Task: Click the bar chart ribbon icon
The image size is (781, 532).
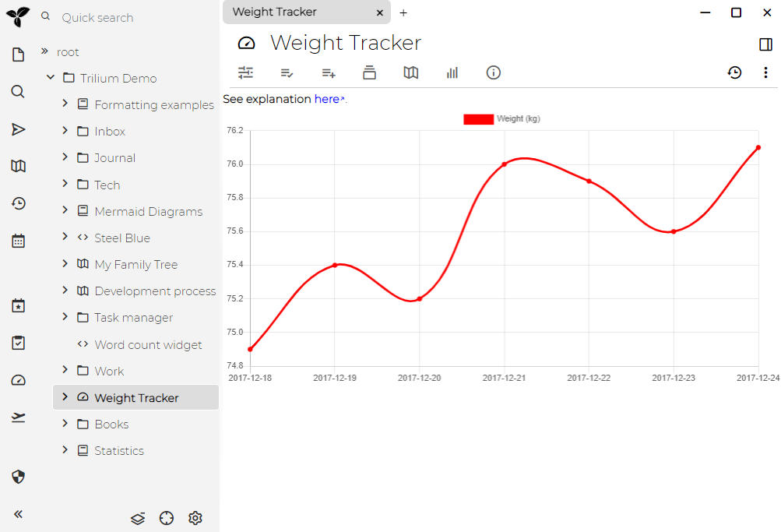Action: click(x=452, y=72)
